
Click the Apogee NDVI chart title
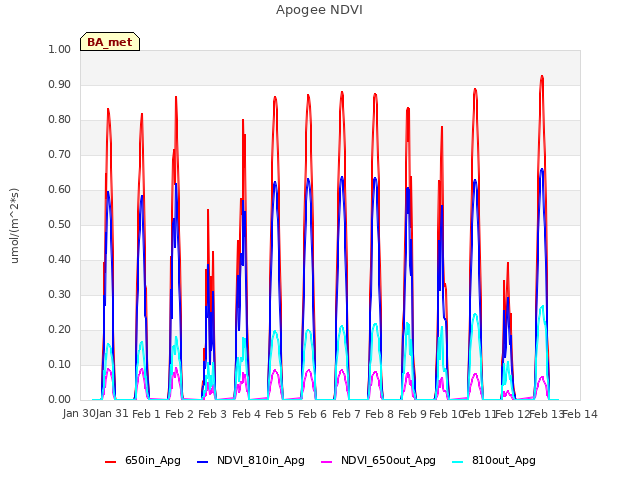(x=319, y=10)
